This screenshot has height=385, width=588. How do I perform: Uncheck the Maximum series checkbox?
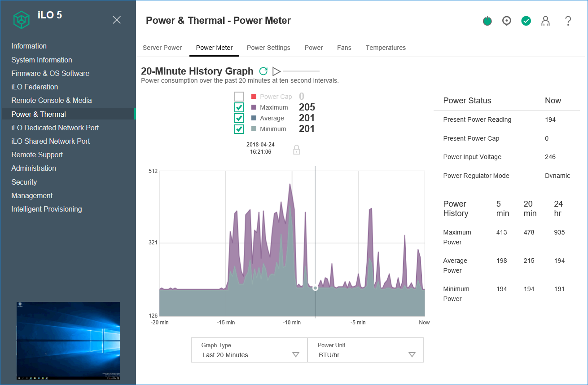click(239, 107)
